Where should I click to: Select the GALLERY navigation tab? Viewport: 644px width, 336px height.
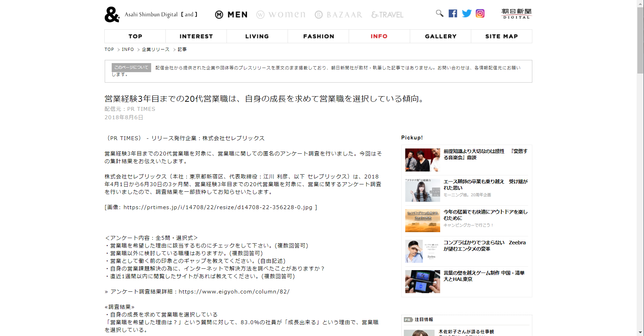pyautogui.click(x=441, y=36)
